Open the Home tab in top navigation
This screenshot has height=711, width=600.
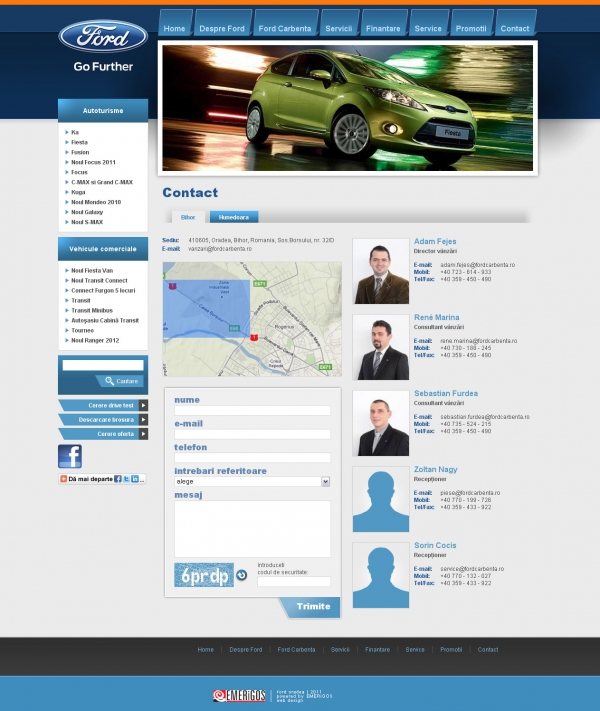pos(175,28)
